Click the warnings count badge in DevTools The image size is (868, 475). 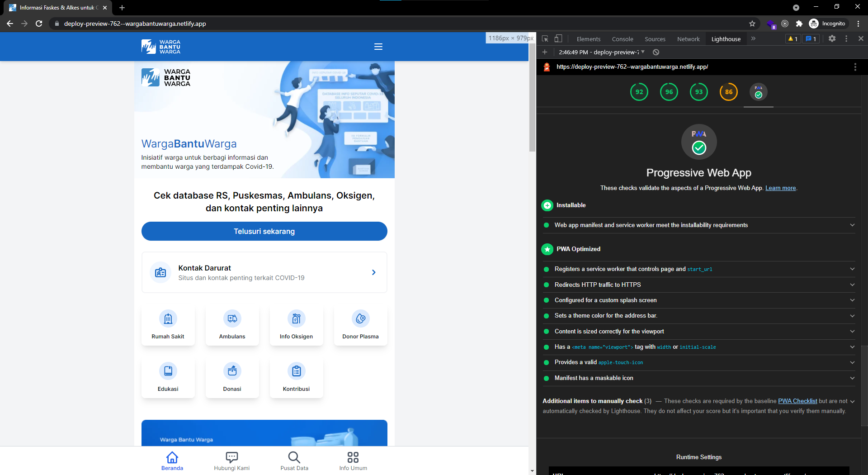[x=793, y=39]
